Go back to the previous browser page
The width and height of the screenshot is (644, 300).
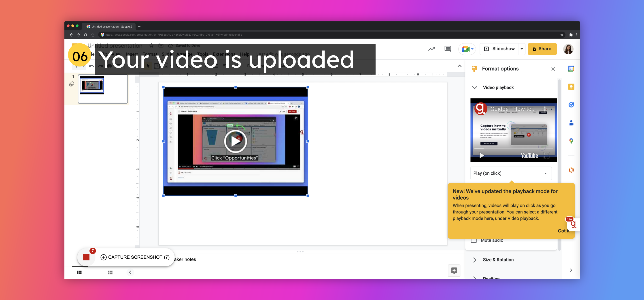[71, 35]
